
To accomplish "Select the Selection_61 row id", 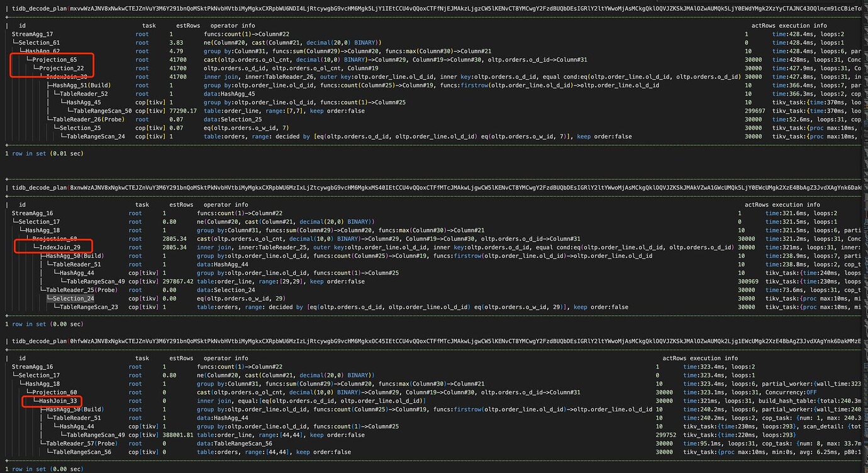I will pos(40,43).
